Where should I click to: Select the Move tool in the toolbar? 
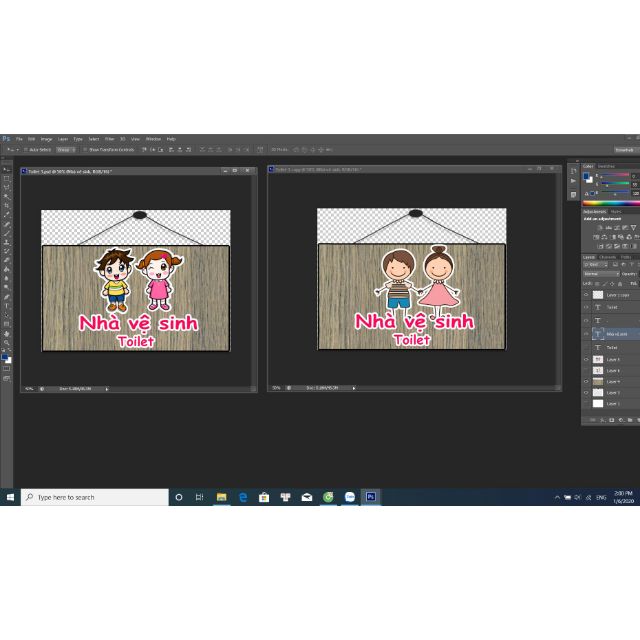[x=6, y=170]
